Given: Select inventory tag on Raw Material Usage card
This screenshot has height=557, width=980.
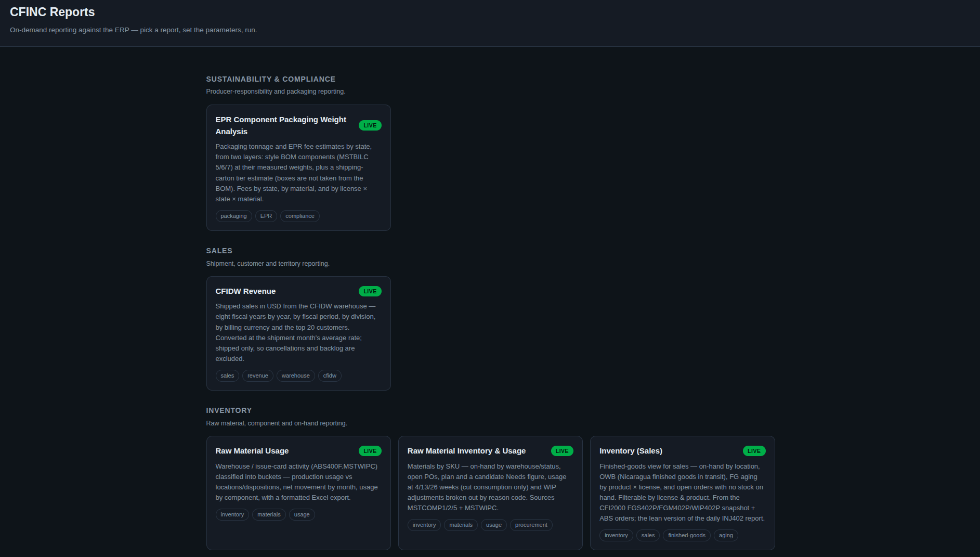Looking at the screenshot, I should [232, 514].
